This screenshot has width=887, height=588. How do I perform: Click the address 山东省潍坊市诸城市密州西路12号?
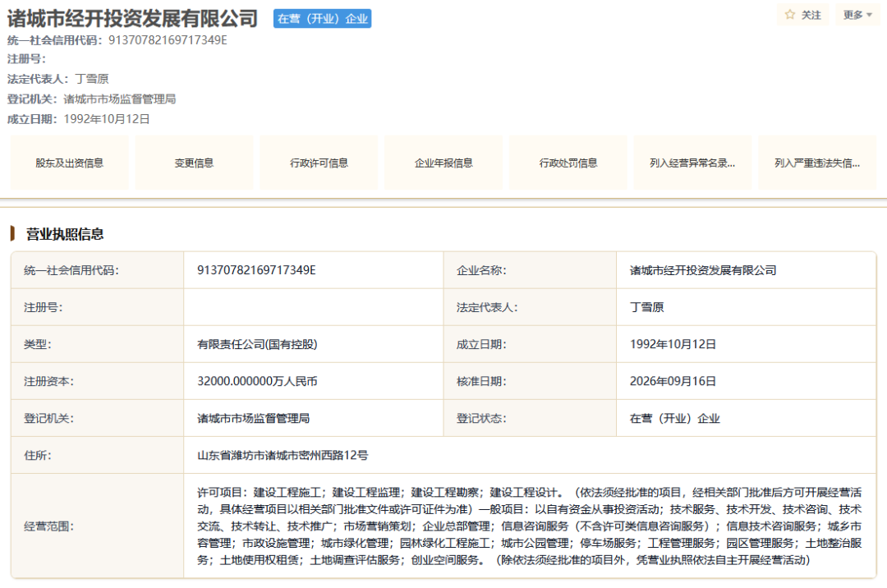(x=283, y=456)
